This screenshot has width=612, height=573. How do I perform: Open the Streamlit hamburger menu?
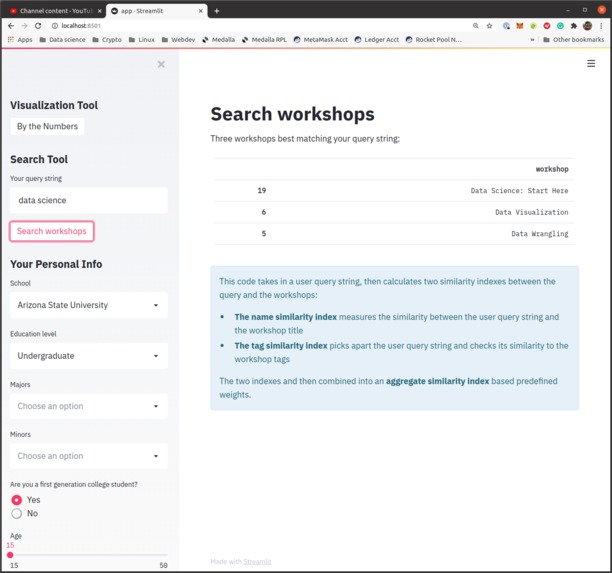pyautogui.click(x=591, y=63)
